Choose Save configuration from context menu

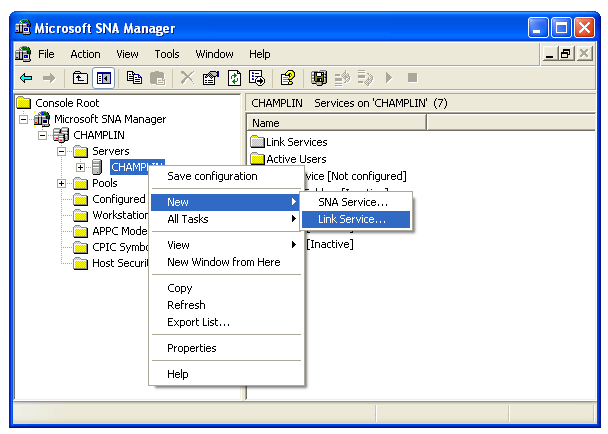coord(225,176)
